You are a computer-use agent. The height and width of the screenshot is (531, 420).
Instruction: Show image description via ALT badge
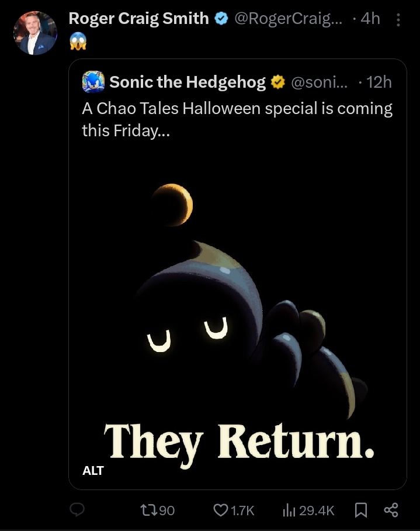pos(93,470)
